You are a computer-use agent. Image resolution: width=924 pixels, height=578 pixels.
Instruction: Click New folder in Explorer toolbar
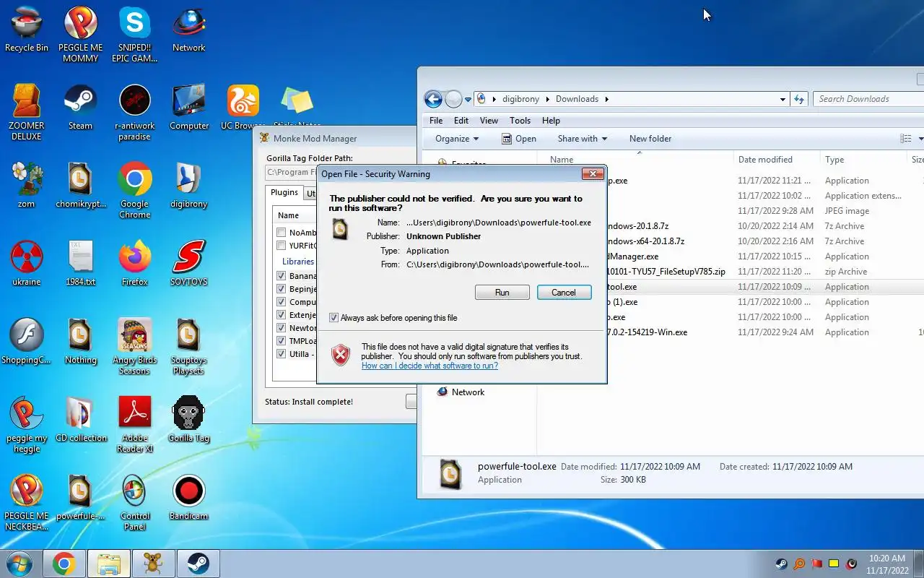tap(650, 139)
